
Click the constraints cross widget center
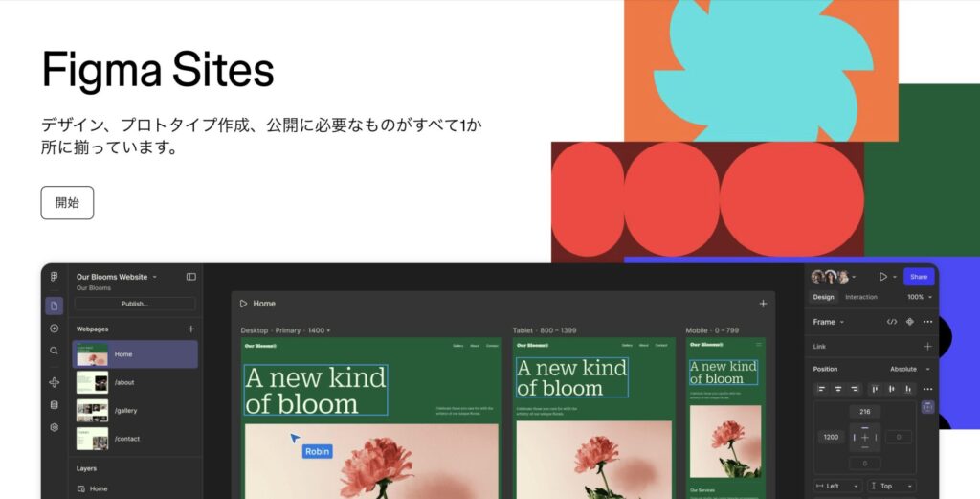pyautogui.click(x=865, y=437)
